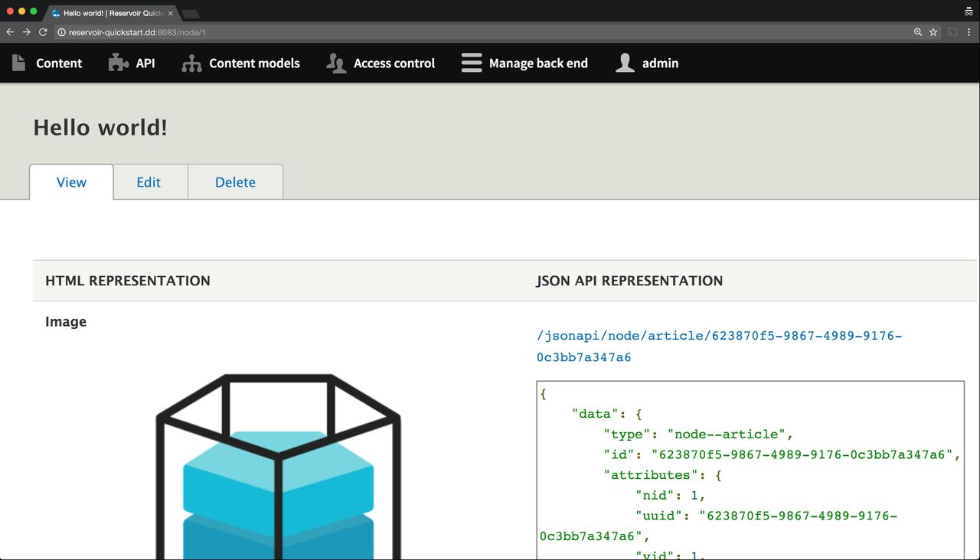The width and height of the screenshot is (980, 560).
Task: Open Chrome's three-dot menu
Action: tap(971, 32)
